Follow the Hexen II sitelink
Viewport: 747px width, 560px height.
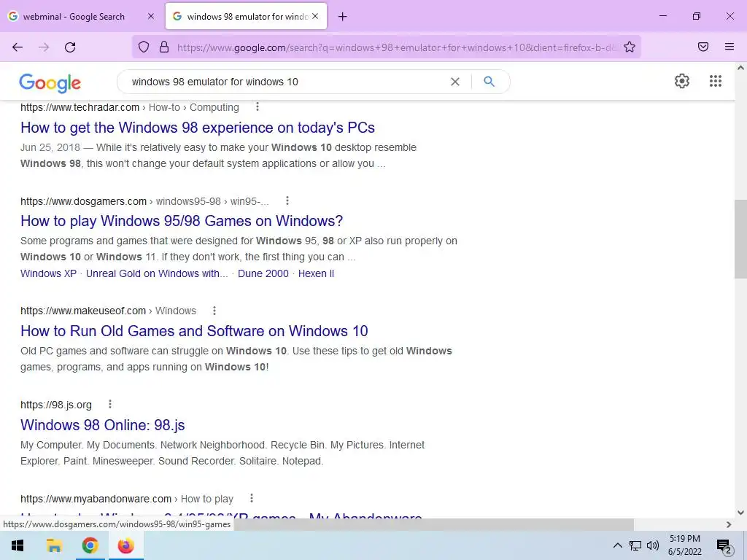316,274
